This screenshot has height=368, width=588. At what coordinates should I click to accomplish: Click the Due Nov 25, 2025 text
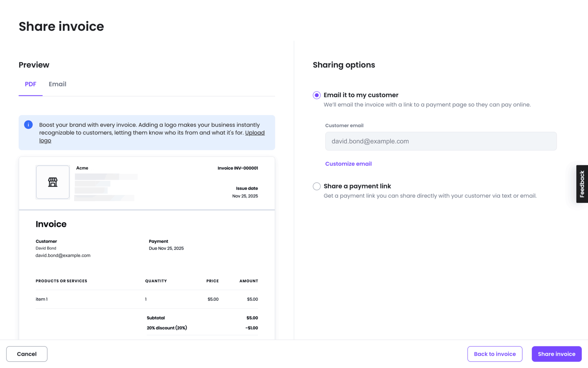pyautogui.click(x=166, y=248)
